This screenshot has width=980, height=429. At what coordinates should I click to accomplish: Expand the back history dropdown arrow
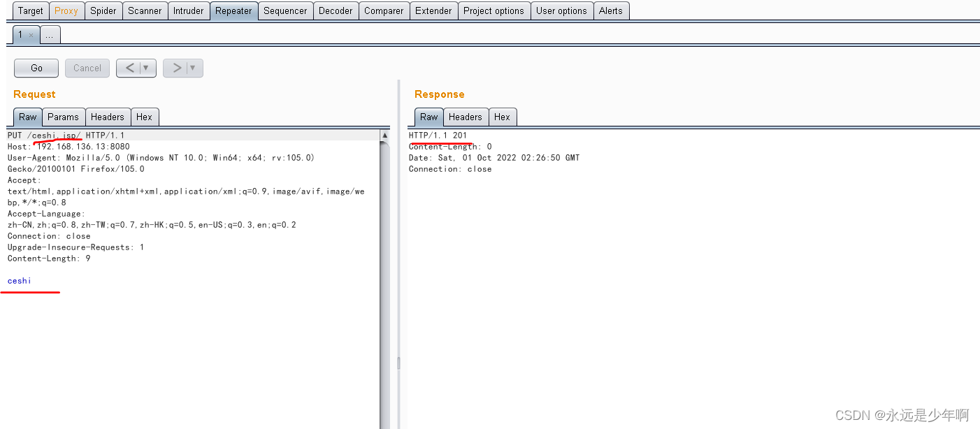[x=147, y=68]
